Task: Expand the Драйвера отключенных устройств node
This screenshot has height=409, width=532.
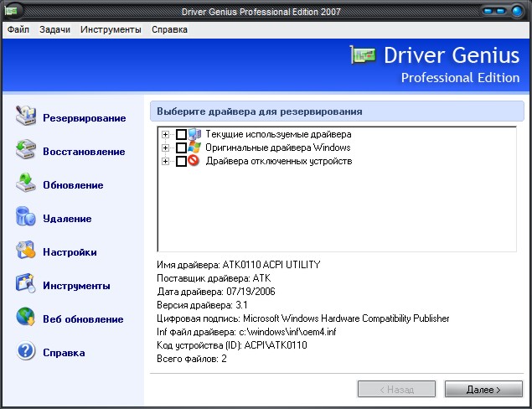Action: click(x=165, y=161)
